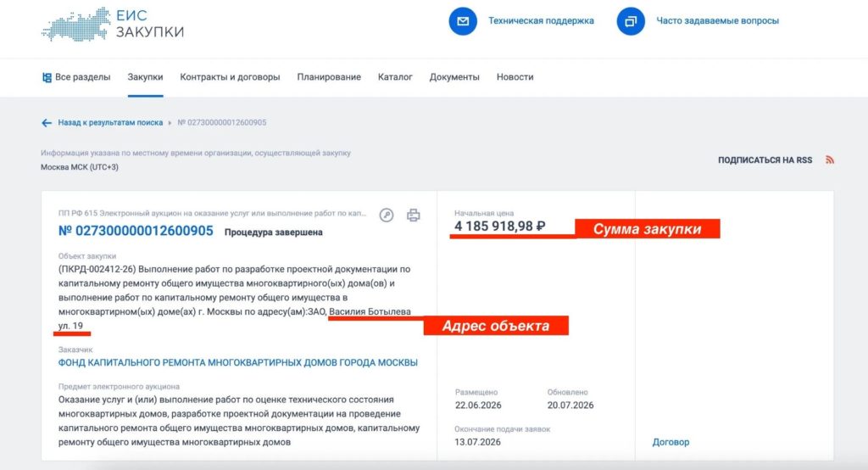Open the Техническая поддержка envelope icon
The width and height of the screenshot is (868, 470).
[463, 21]
